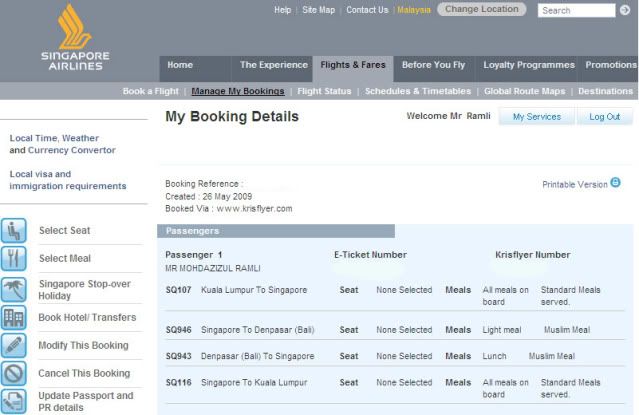Click the Help link

pyautogui.click(x=282, y=10)
